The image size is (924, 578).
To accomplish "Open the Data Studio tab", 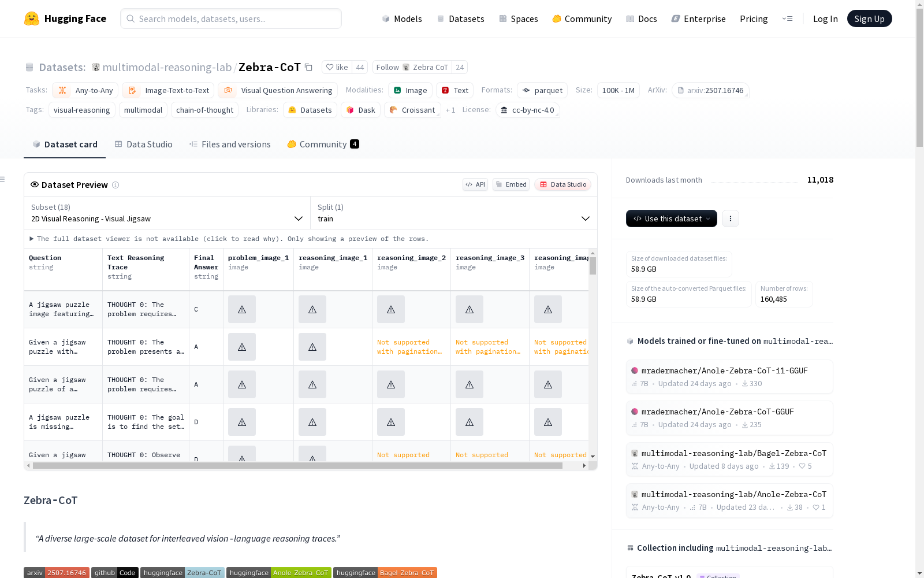I will coord(144,144).
